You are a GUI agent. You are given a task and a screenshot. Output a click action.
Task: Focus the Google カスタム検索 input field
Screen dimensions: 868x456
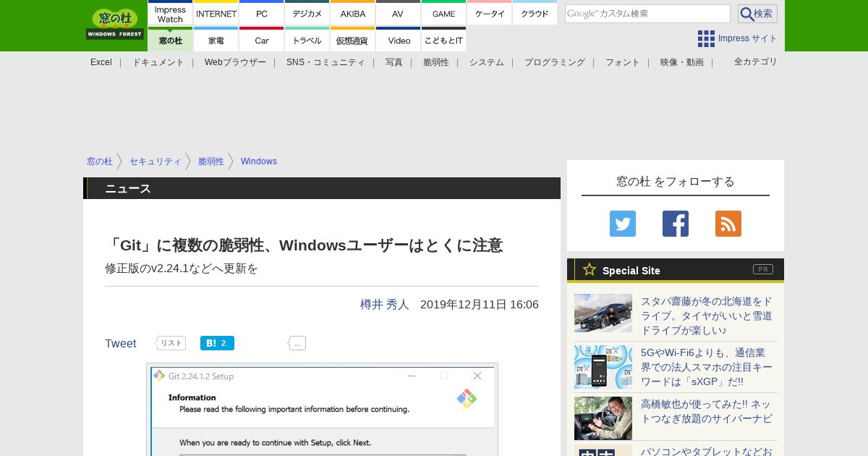(647, 14)
